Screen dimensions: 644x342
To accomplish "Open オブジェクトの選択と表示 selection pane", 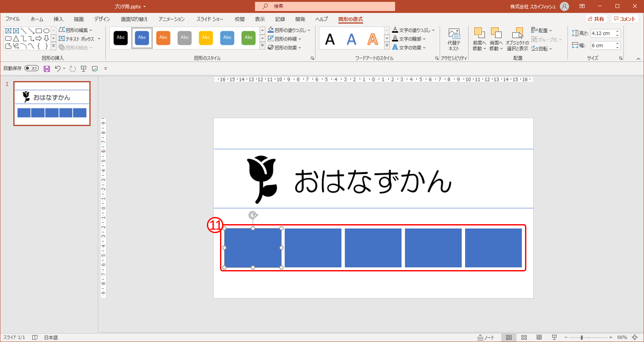I will click(517, 40).
